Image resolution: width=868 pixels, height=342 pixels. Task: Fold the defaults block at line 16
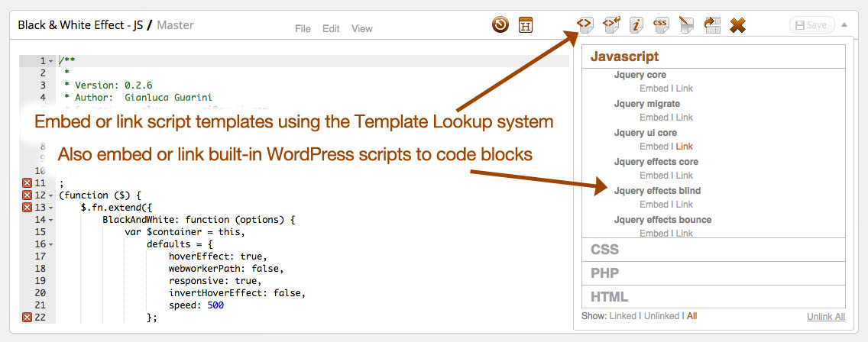click(50, 244)
